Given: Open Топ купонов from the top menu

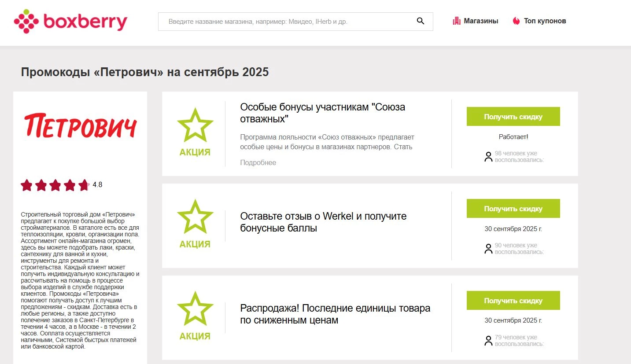Looking at the screenshot, I should click(x=544, y=20).
